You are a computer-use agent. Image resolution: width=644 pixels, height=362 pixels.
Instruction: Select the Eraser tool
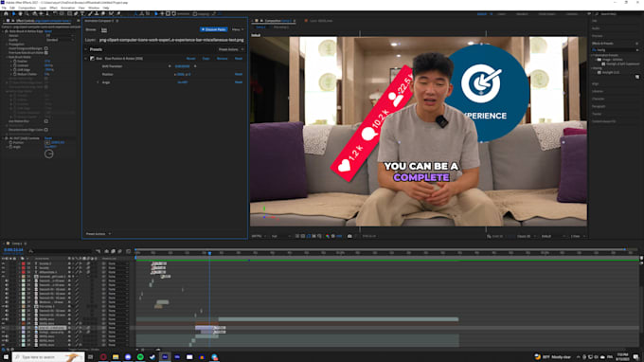(x=103, y=13)
